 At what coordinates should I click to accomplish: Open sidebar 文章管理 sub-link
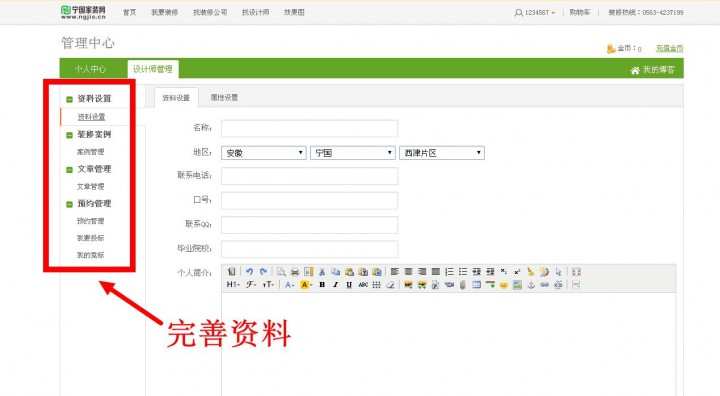pyautogui.click(x=90, y=187)
